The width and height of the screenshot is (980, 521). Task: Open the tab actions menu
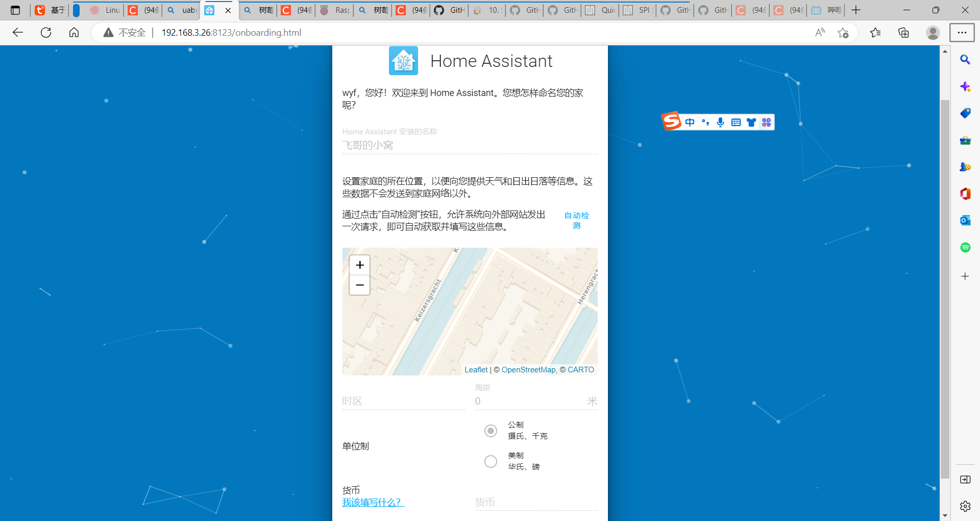click(x=15, y=10)
